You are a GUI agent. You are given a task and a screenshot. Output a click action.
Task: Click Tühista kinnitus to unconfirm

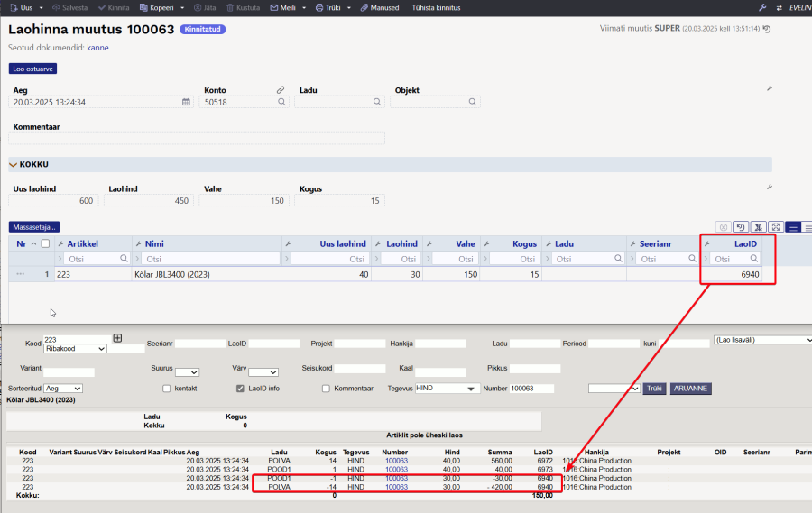(x=436, y=8)
